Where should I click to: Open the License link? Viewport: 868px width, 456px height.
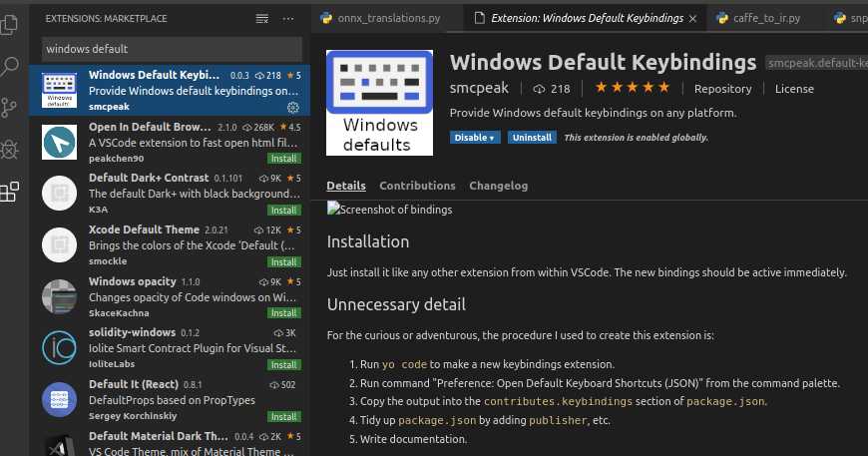coord(794,89)
